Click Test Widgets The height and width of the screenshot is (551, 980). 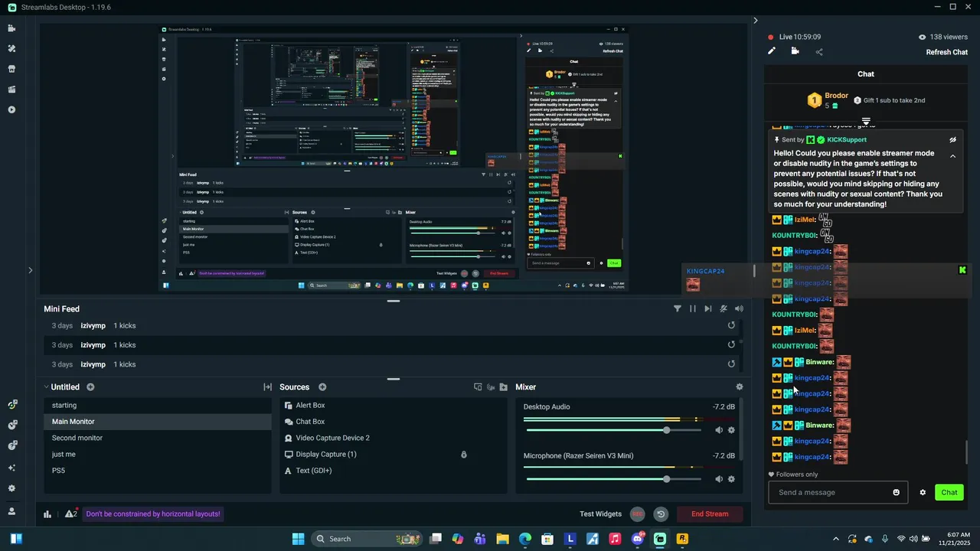[x=600, y=514]
